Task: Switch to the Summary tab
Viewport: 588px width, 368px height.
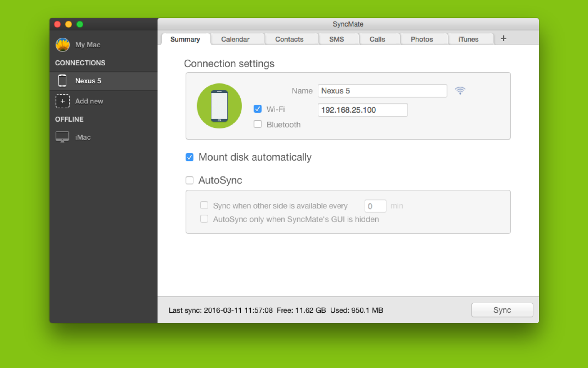Action: [x=185, y=39]
